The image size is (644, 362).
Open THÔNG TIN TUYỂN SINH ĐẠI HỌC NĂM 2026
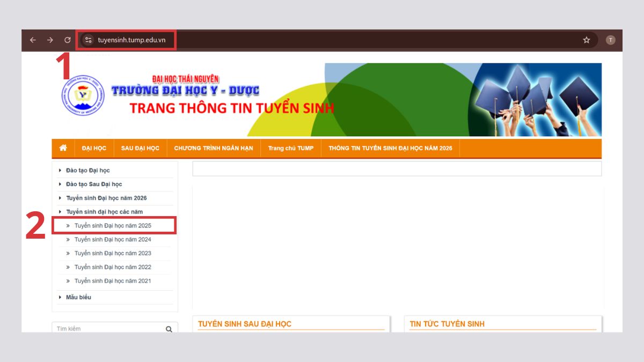click(x=391, y=149)
